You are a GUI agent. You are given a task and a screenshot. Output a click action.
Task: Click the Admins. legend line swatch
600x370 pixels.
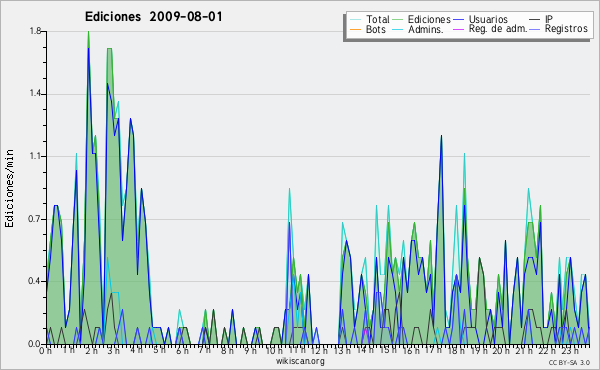click(398, 29)
